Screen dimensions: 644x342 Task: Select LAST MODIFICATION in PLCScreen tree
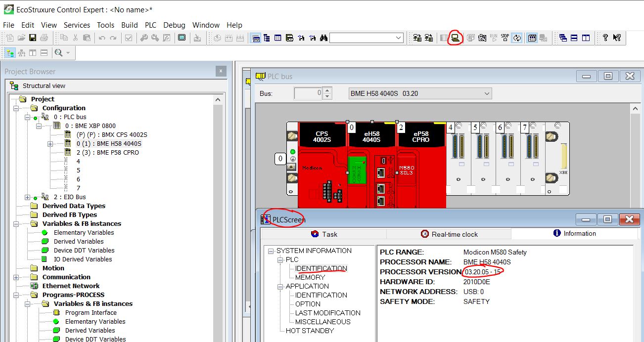[327, 313]
